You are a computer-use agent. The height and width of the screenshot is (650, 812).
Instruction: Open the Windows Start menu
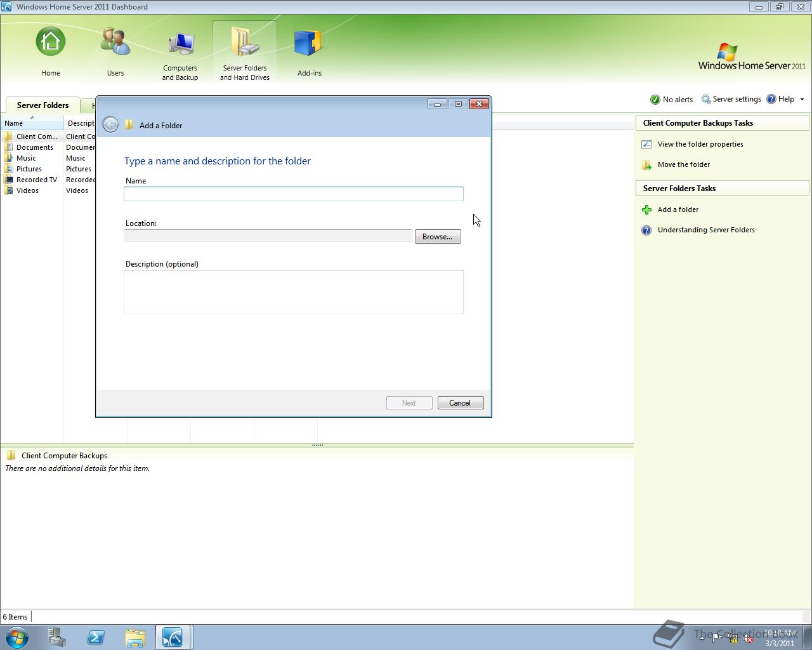[17, 637]
